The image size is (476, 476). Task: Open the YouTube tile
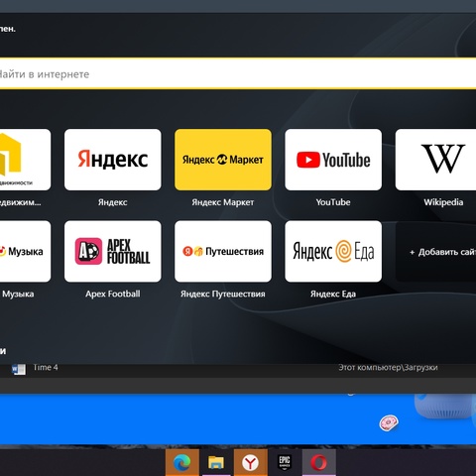[x=333, y=160]
